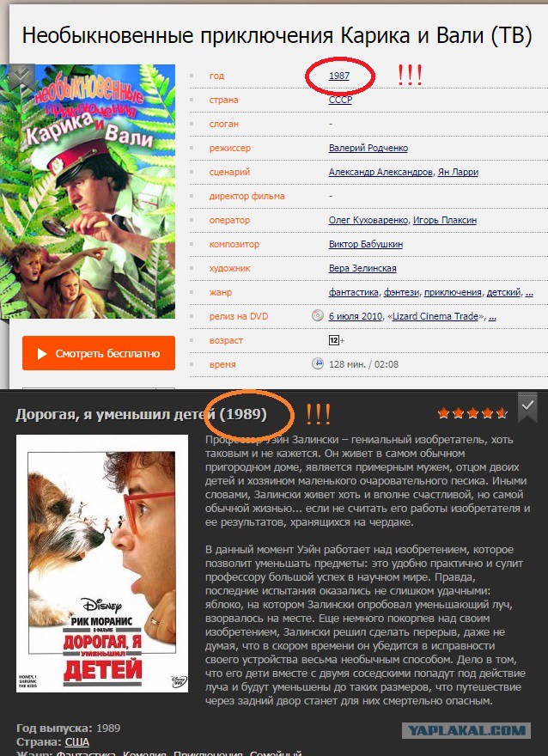Click the Honey I Shrunk the Kids poster

(102, 564)
